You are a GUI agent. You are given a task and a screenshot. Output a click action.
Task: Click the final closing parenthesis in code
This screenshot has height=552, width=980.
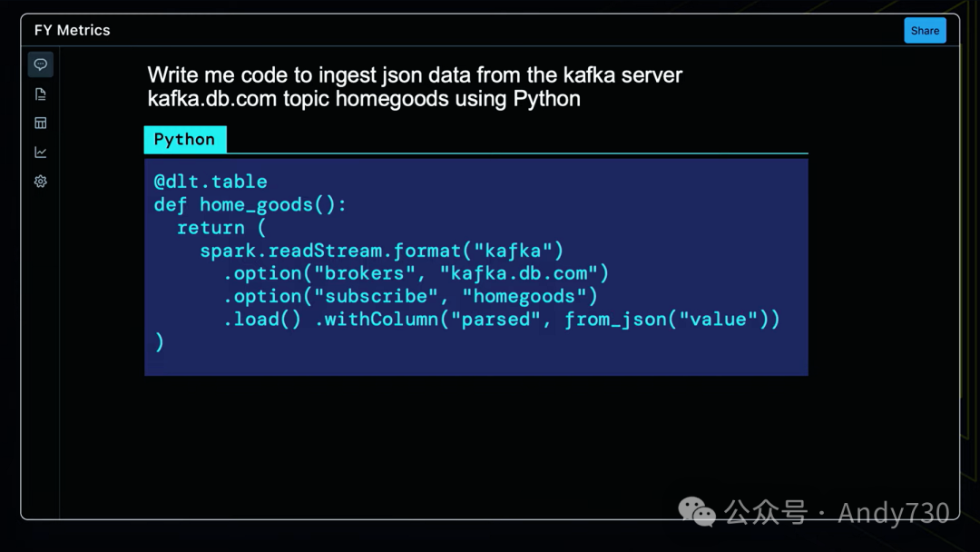160,342
